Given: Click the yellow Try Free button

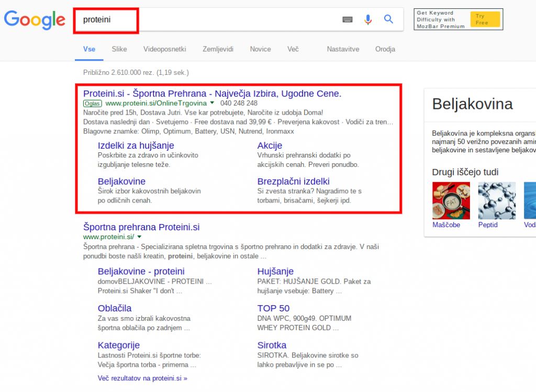Looking at the screenshot, I should click(x=485, y=19).
